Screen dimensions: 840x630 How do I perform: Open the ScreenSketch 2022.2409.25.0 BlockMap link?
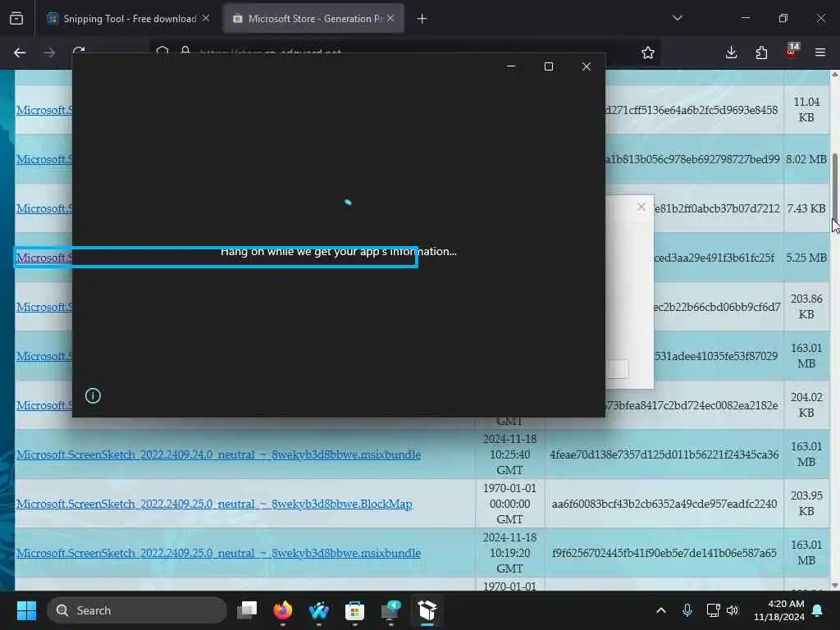(214, 504)
